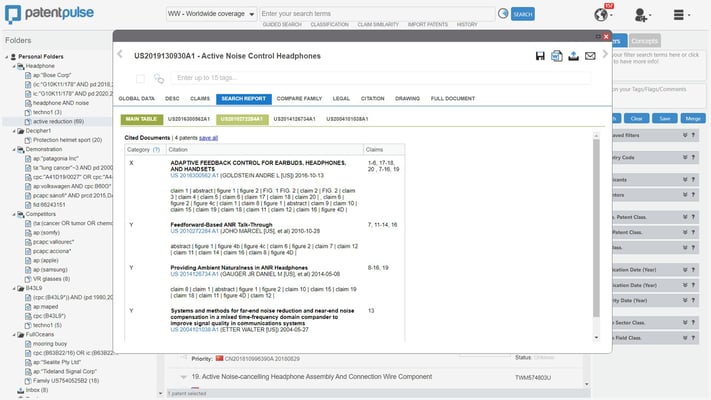Expand result 19 details triangle
Viewport: 711px width, 400px height.
pyautogui.click(x=183, y=377)
